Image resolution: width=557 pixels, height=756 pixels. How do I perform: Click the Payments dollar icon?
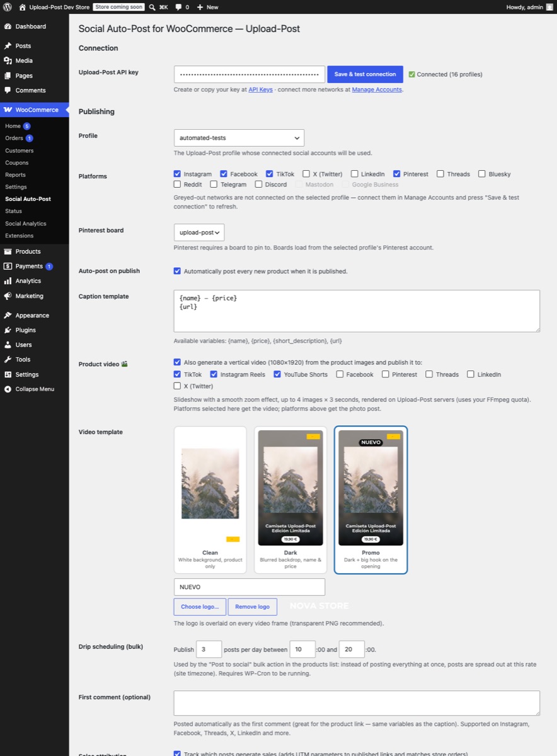(x=8, y=266)
